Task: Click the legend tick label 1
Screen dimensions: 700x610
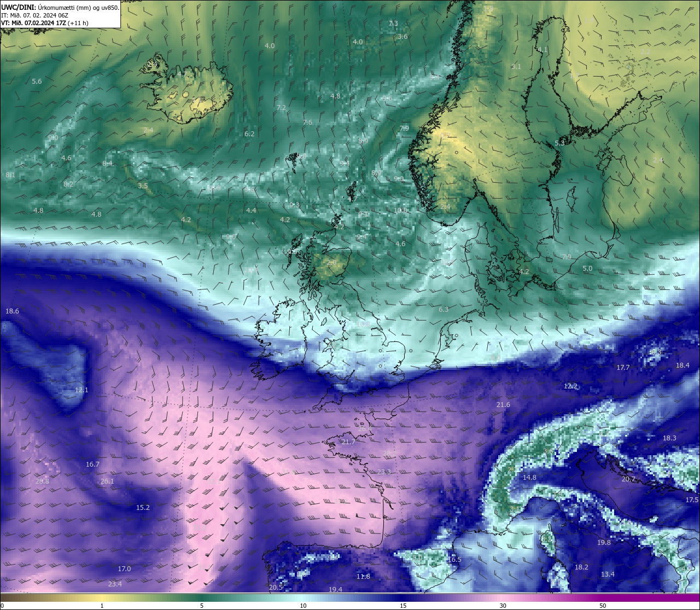Action: (x=102, y=606)
